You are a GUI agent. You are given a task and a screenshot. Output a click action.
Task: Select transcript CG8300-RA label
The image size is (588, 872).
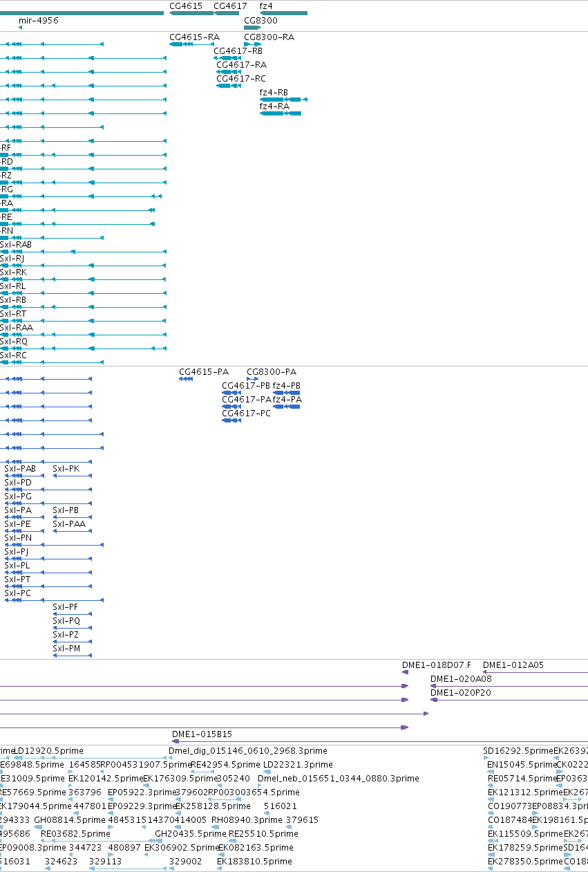[269, 37]
